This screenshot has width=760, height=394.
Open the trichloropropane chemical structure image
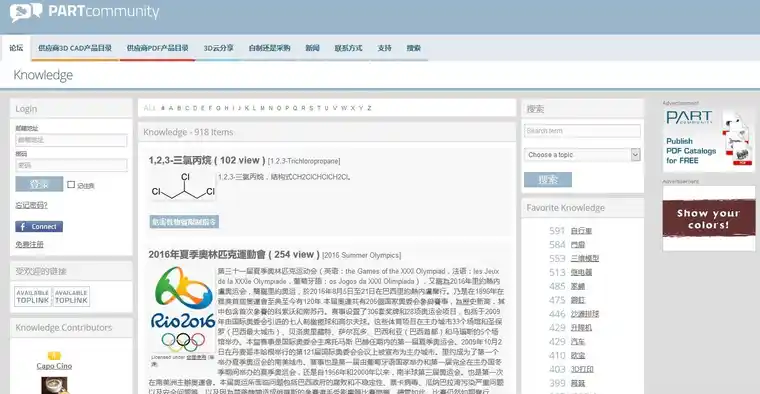point(183,187)
